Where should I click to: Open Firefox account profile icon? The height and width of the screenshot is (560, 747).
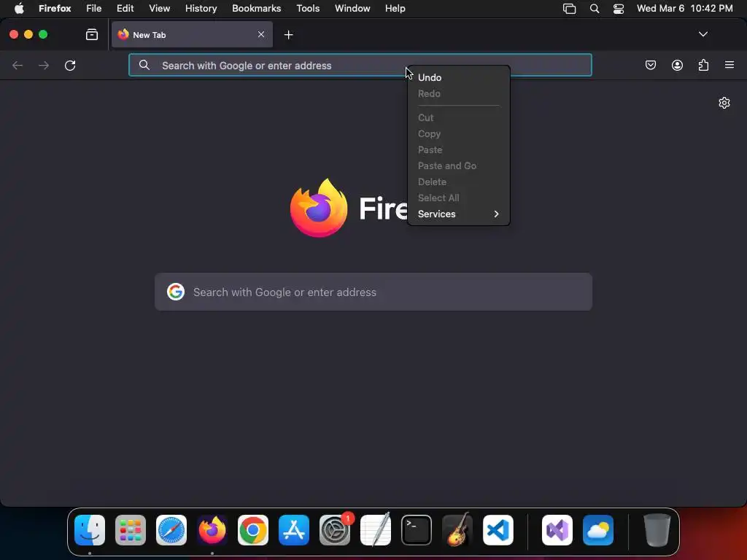click(x=677, y=65)
